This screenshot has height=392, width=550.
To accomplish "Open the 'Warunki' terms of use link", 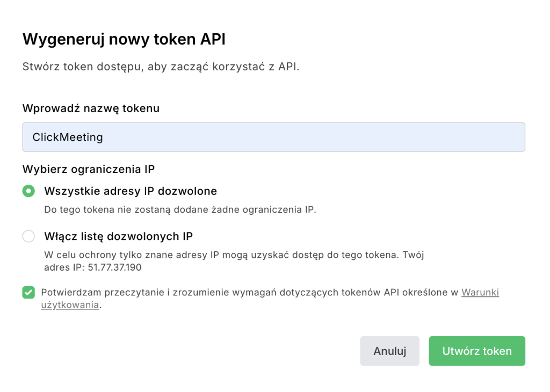I will click(x=480, y=293).
